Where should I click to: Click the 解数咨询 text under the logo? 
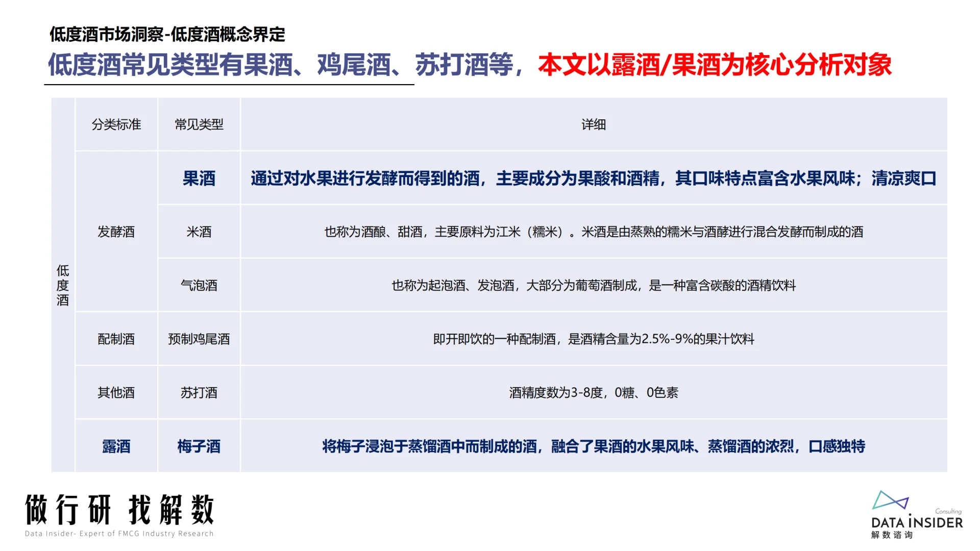click(x=892, y=535)
